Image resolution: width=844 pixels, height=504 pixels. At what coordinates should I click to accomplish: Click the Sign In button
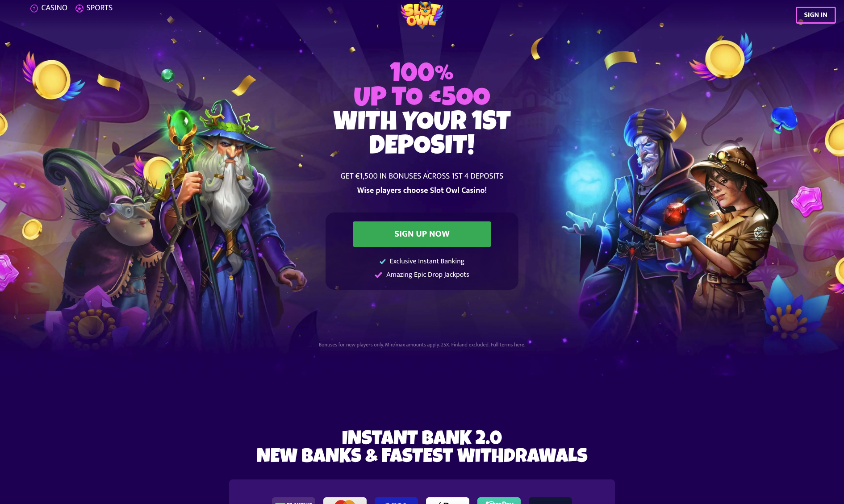point(815,15)
